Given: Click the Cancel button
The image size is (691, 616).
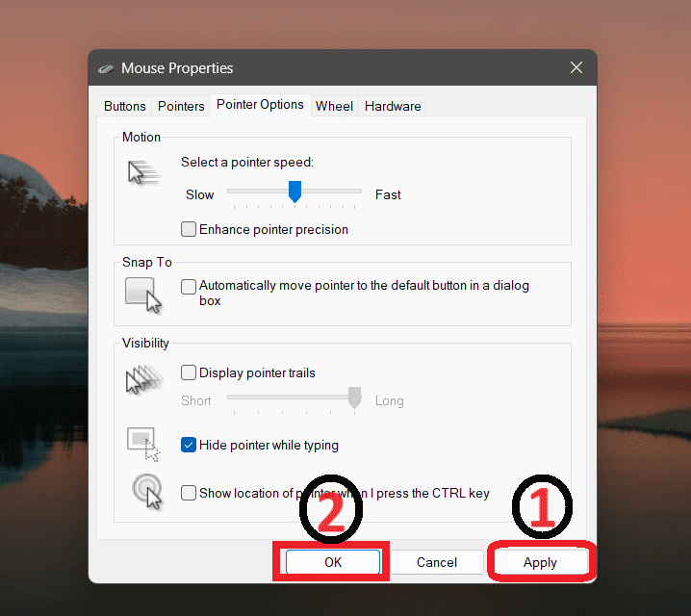Looking at the screenshot, I should point(437,562).
